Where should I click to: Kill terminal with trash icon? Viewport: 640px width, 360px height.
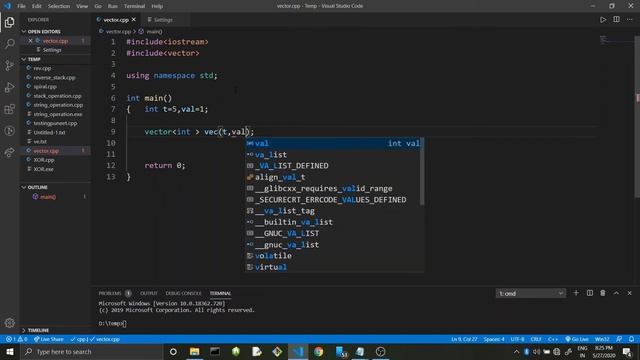(603, 293)
